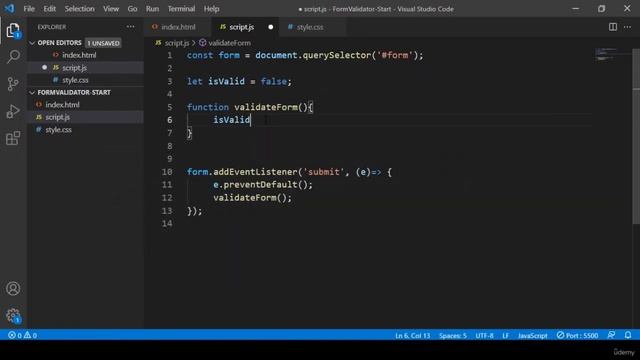Click the editor vertical scrollbar
Screen dimensions: 640x360
(636, 135)
